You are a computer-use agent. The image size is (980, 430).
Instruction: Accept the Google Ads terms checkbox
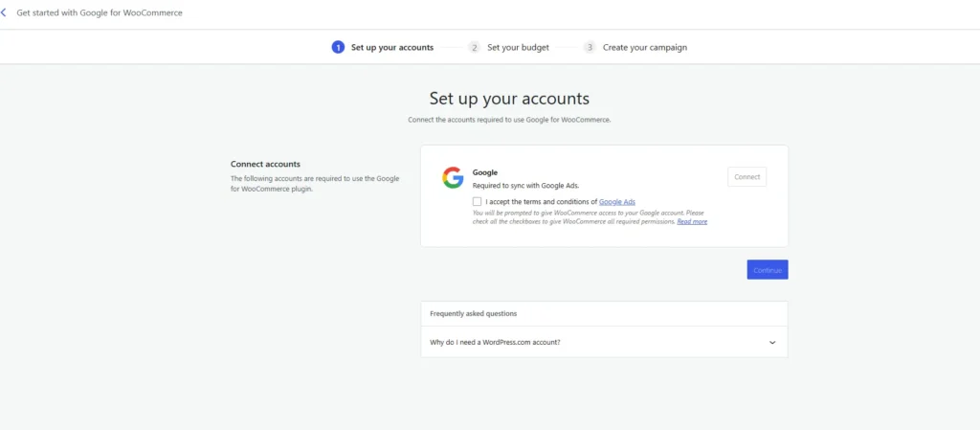(478, 201)
